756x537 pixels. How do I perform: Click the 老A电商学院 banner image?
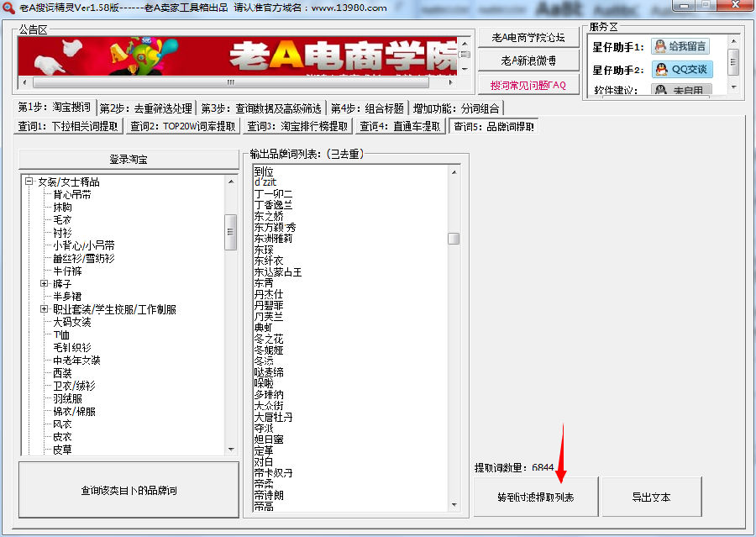238,56
